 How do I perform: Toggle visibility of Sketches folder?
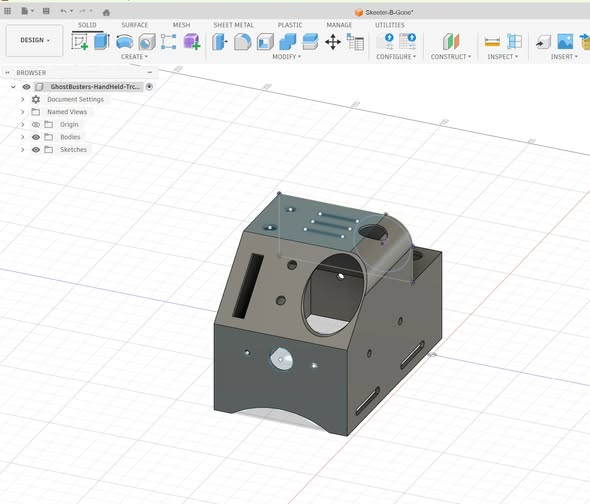36,149
